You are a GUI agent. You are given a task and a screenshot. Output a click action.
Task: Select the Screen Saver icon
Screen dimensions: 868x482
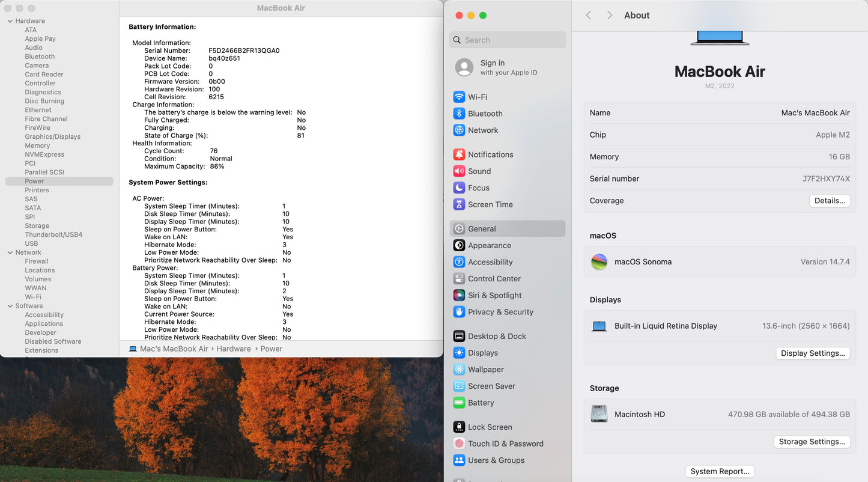(x=459, y=386)
